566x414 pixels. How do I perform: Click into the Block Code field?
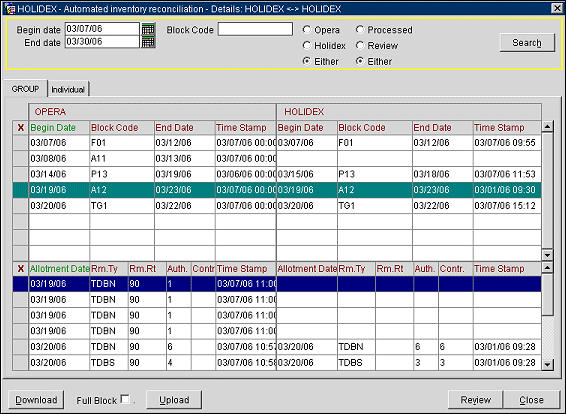pos(255,29)
